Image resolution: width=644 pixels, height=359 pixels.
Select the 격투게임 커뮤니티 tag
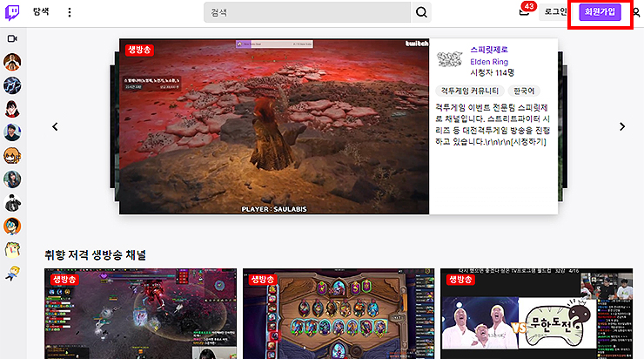pyautogui.click(x=469, y=91)
